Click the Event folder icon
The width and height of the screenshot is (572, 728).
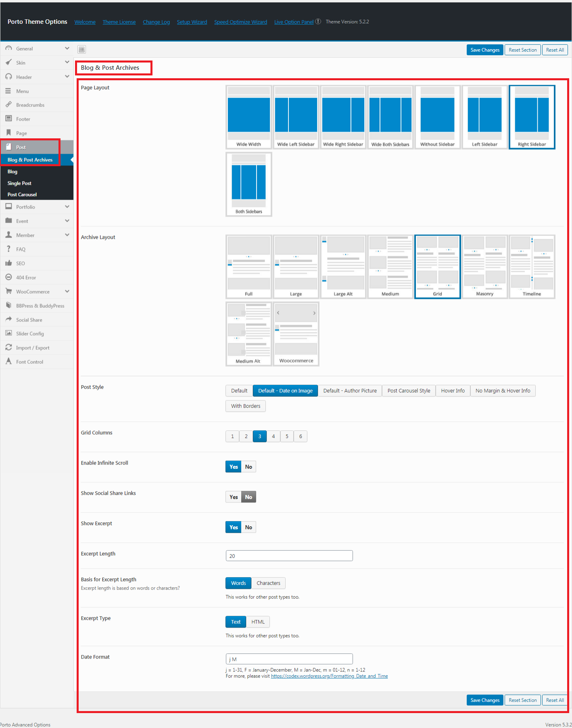click(x=8, y=221)
